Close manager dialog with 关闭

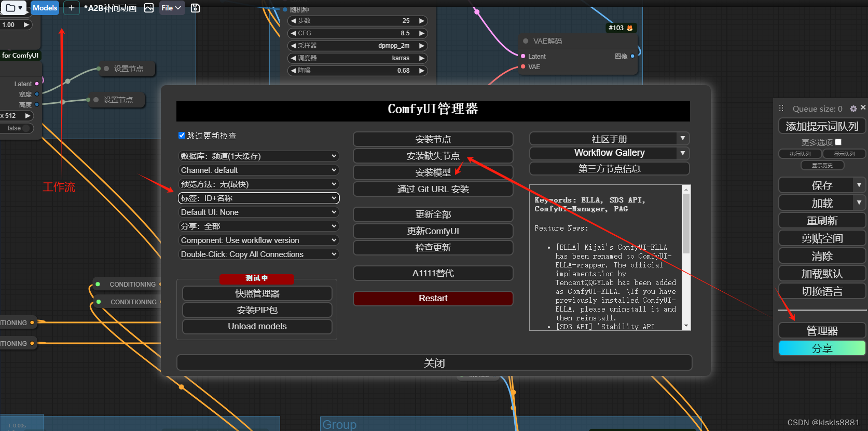pos(434,362)
